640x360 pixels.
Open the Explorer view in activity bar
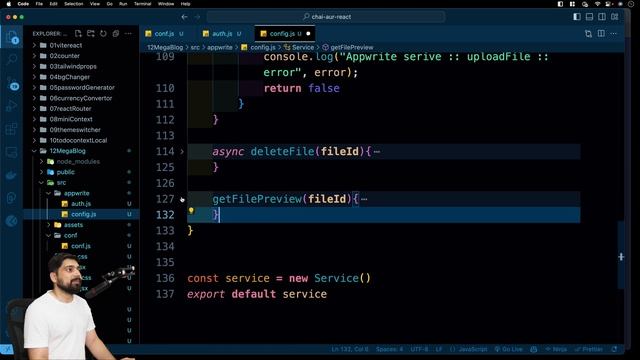click(x=12, y=38)
